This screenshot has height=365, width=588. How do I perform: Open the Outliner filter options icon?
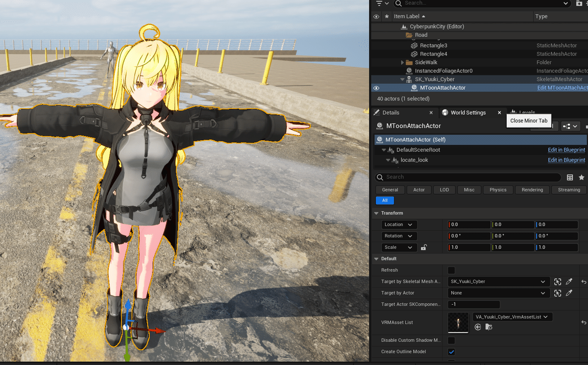click(380, 3)
